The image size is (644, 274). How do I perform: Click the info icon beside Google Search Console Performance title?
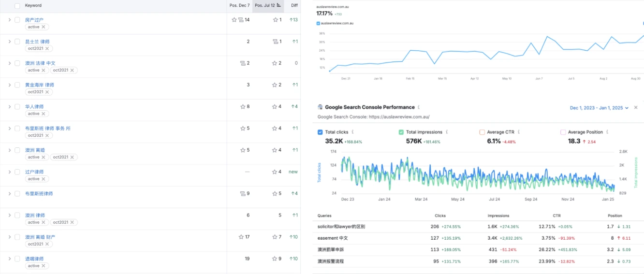point(419,107)
